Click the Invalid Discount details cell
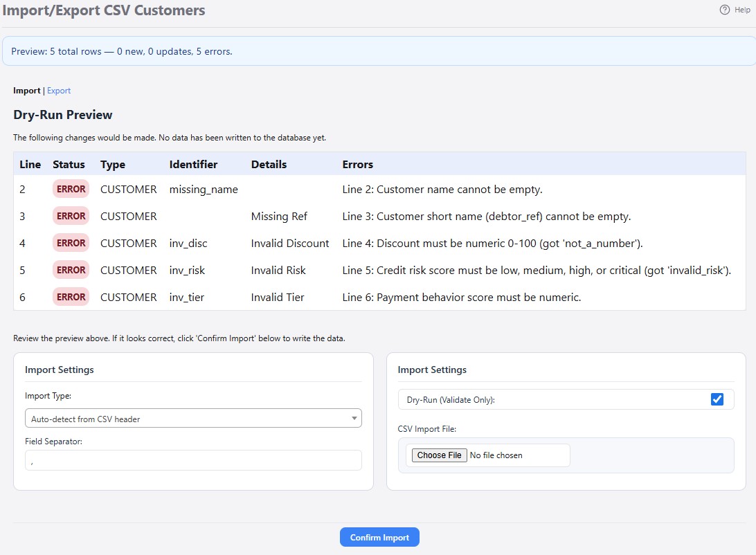The height and width of the screenshot is (555, 756). pos(290,244)
